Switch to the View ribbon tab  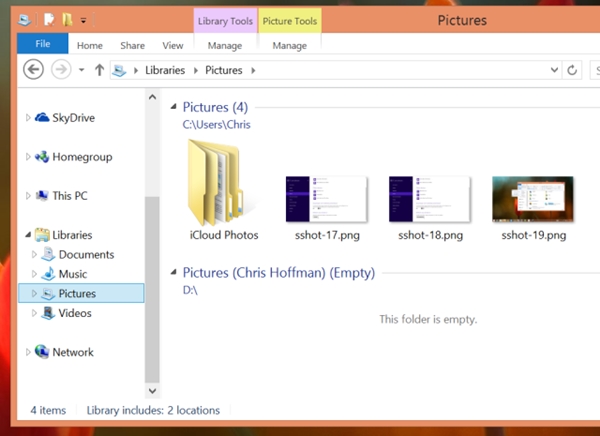tap(173, 46)
